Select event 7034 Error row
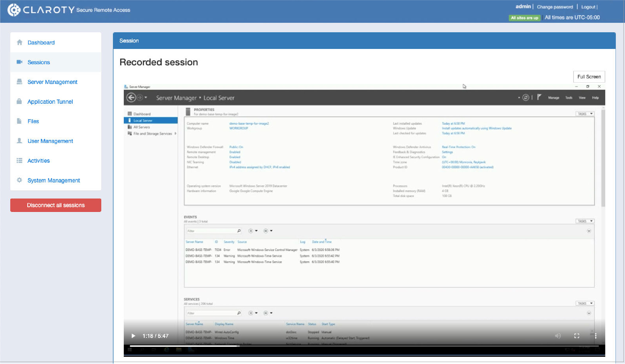 [262, 250]
